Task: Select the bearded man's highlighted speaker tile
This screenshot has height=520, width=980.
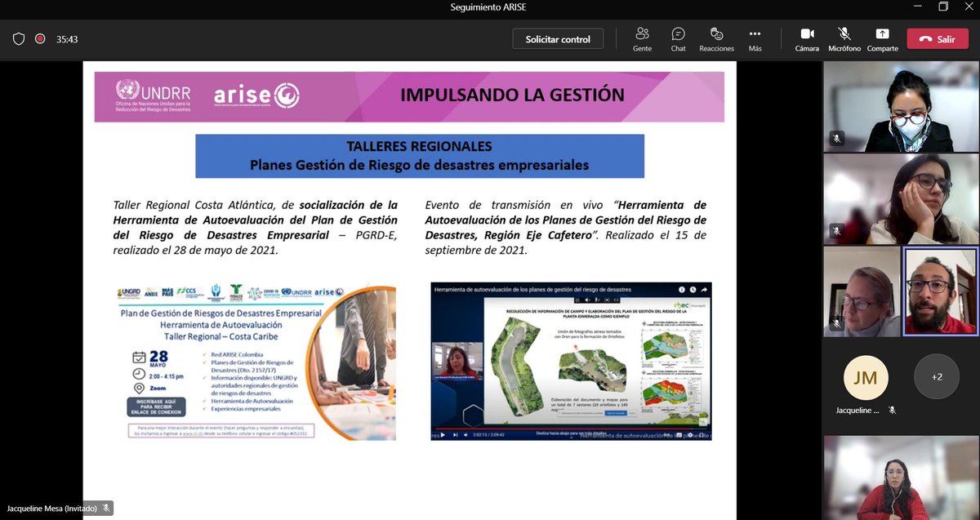Action: (x=939, y=291)
